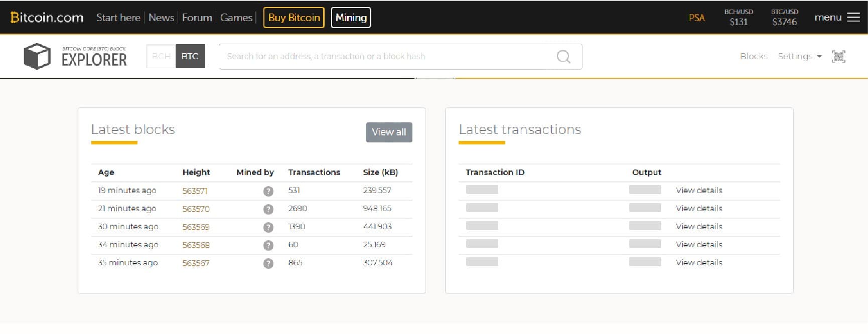Open the QR code scanner icon
This screenshot has height=334, width=868.
pyautogui.click(x=839, y=56)
